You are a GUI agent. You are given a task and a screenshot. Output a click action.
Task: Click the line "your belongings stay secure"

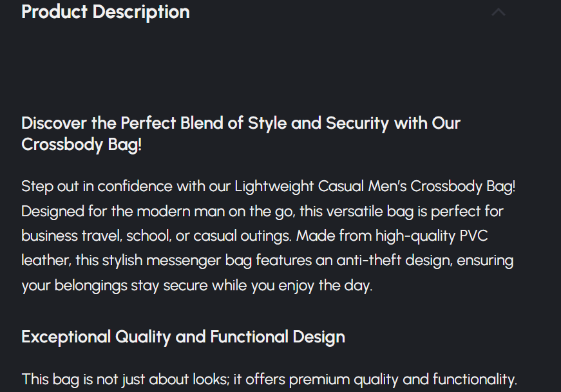pyautogui.click(x=196, y=286)
